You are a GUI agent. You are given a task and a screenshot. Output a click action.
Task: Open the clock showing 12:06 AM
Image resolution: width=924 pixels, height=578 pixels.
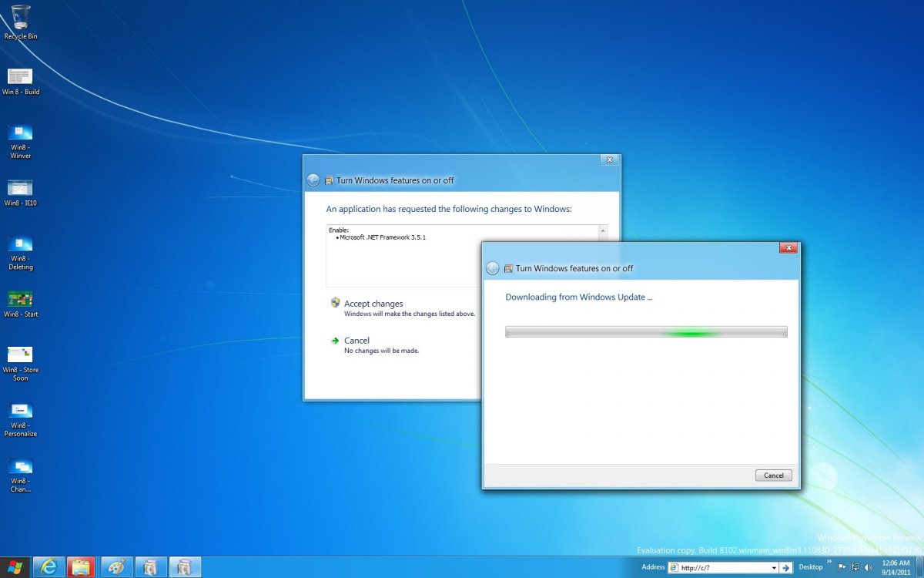896,567
